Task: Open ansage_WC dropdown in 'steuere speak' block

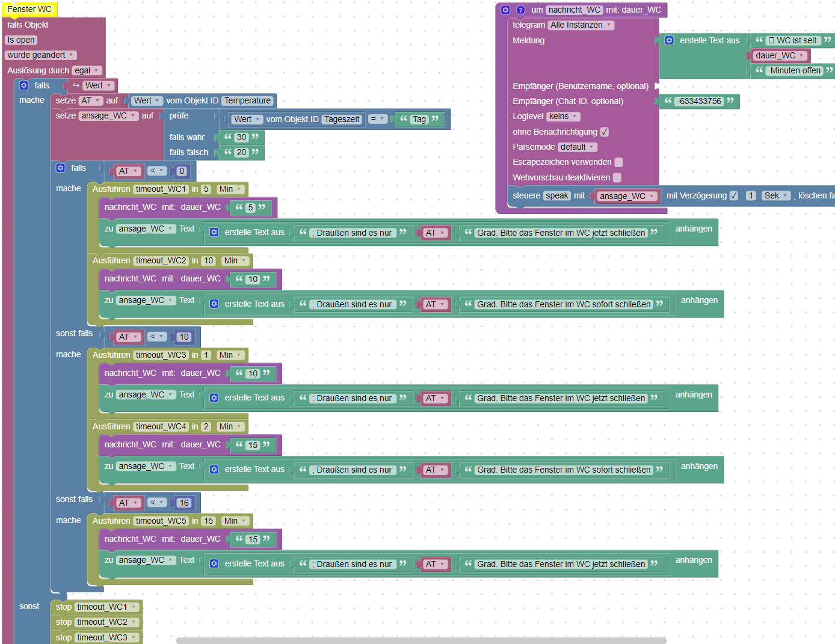Action: [x=627, y=196]
